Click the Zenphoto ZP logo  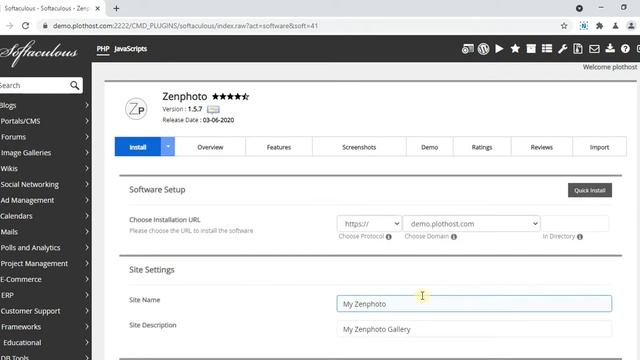(x=136, y=109)
